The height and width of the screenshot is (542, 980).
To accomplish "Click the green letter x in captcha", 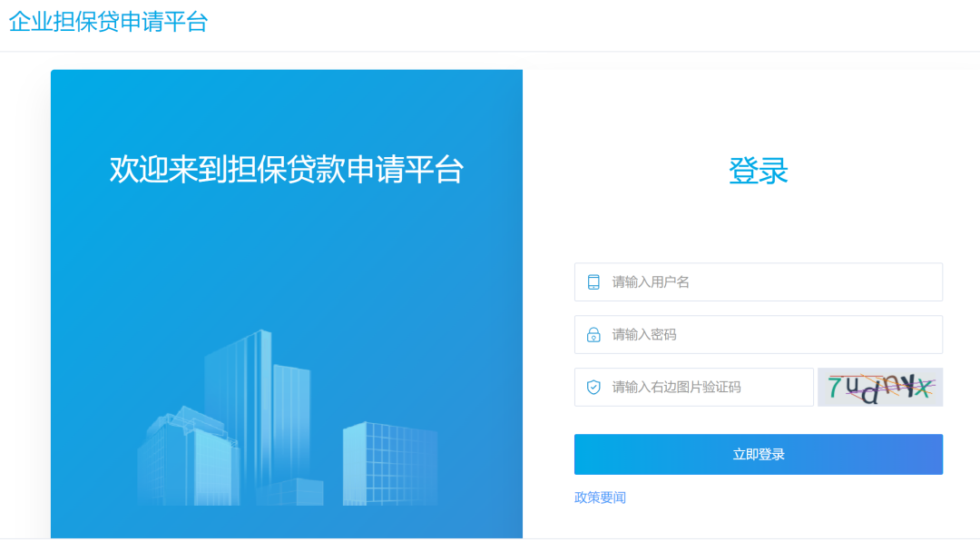I will tap(923, 389).
